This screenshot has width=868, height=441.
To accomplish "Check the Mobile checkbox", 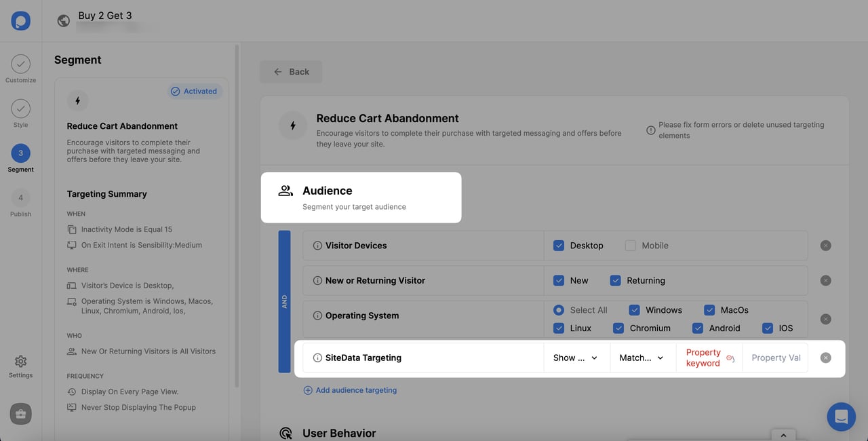I will click(631, 246).
